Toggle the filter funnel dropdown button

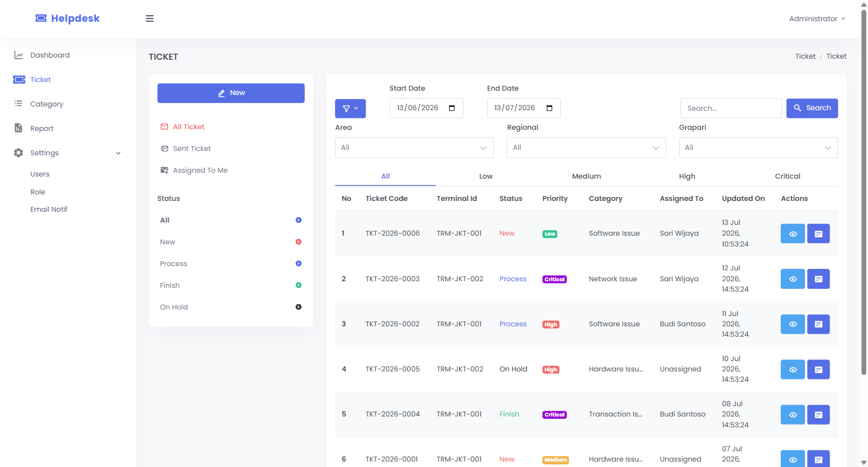tap(350, 108)
